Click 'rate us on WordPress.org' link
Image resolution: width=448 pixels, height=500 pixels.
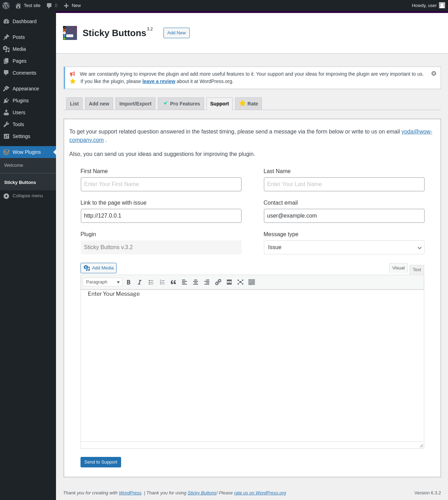260,493
